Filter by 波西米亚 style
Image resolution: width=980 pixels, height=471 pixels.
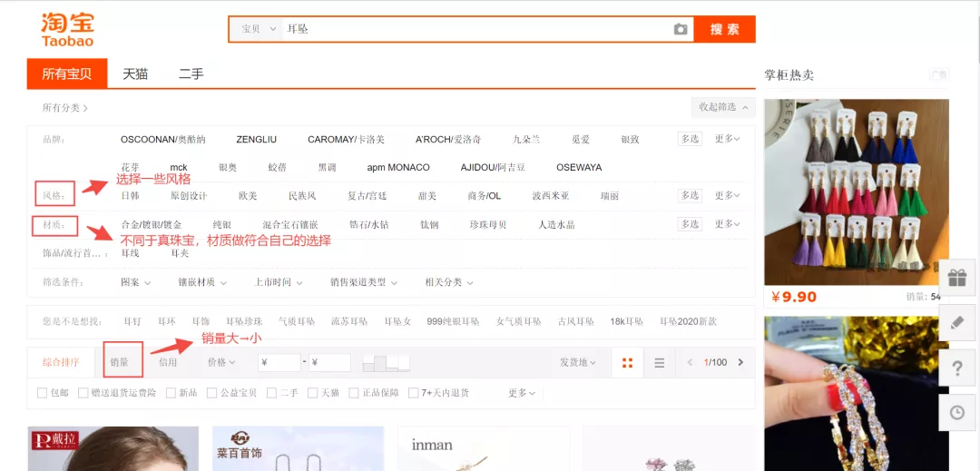click(551, 196)
